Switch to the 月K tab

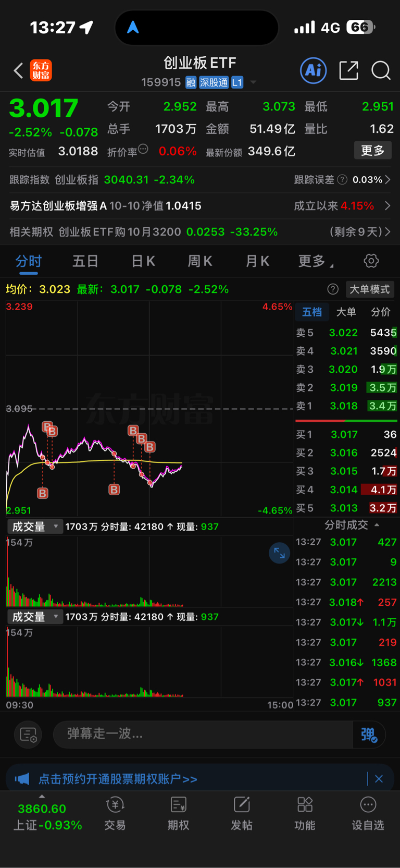pyautogui.click(x=257, y=261)
